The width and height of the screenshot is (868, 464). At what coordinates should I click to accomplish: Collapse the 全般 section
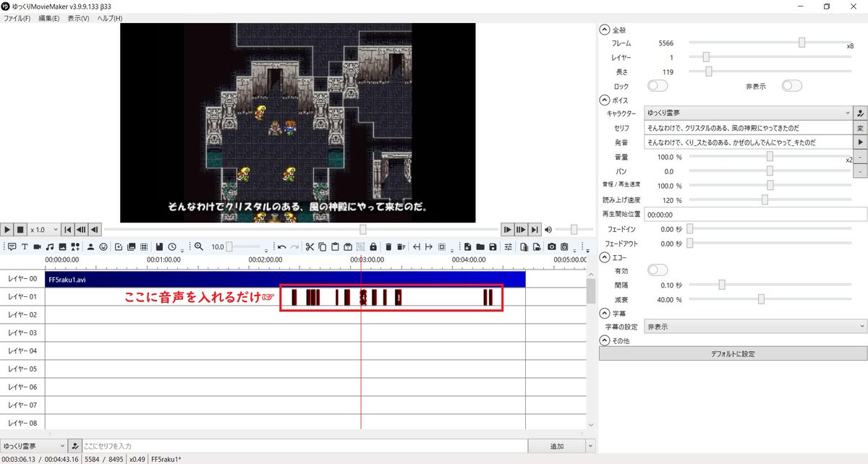604,30
